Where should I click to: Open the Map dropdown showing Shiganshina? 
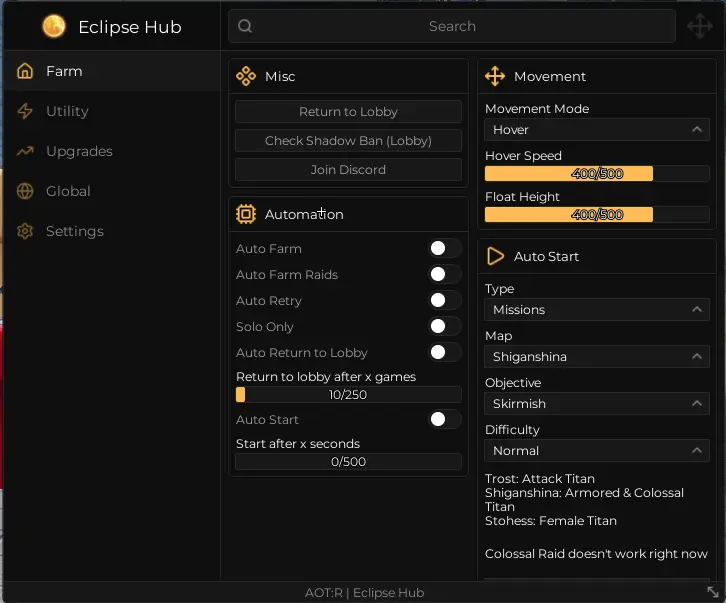click(x=597, y=357)
